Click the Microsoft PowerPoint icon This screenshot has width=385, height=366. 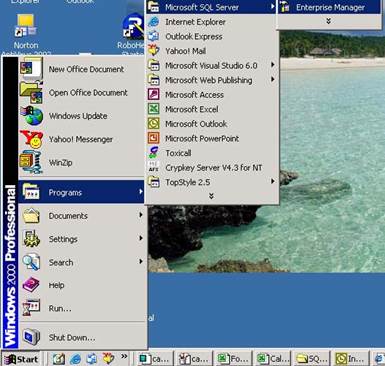pyautogui.click(x=154, y=138)
